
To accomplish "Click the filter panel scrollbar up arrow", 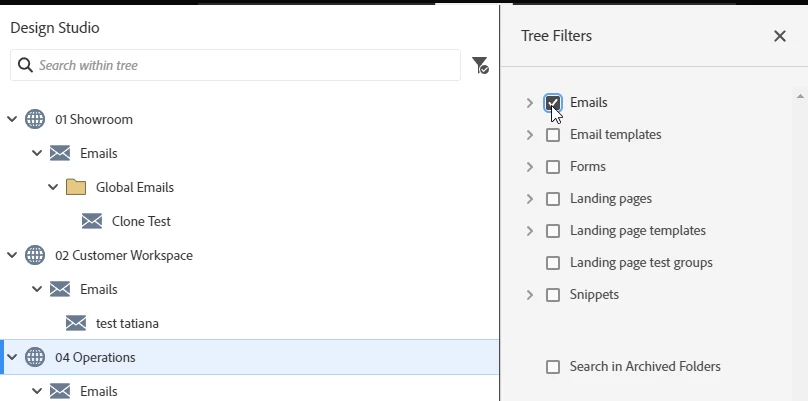I will 800,96.
